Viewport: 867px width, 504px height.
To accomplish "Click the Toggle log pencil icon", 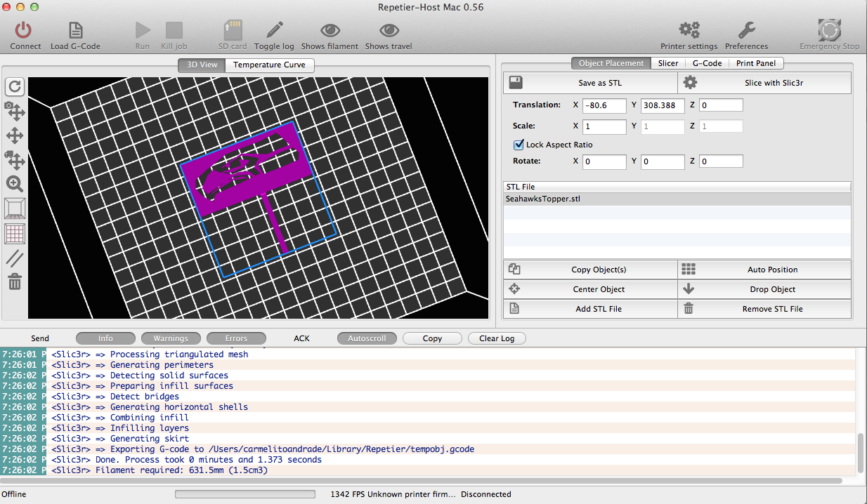I will [x=274, y=30].
